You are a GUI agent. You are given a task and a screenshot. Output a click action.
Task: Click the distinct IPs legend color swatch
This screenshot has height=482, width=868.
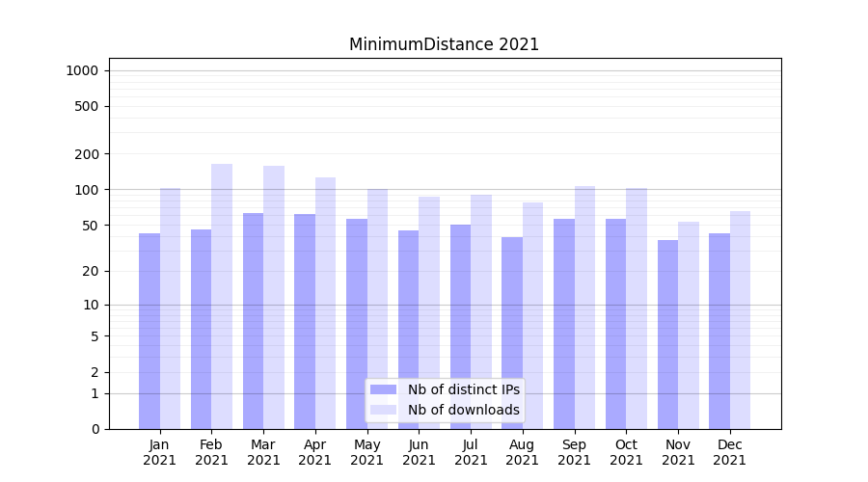[383, 389]
